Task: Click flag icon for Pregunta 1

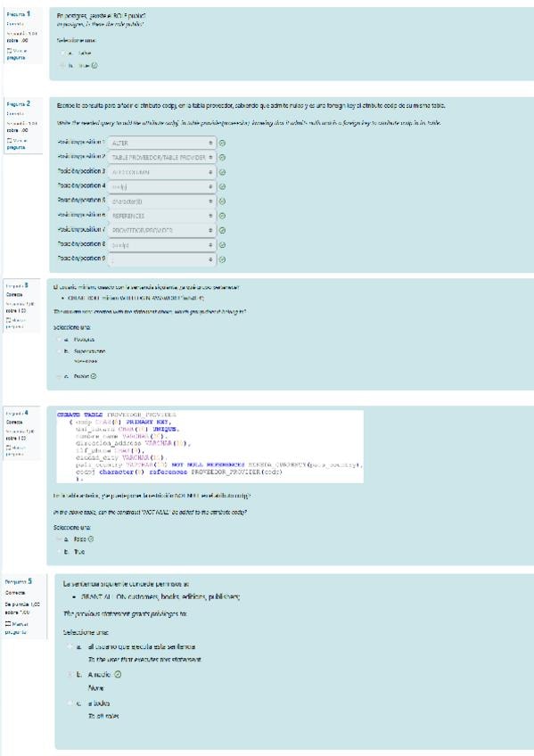Action: click(9, 51)
